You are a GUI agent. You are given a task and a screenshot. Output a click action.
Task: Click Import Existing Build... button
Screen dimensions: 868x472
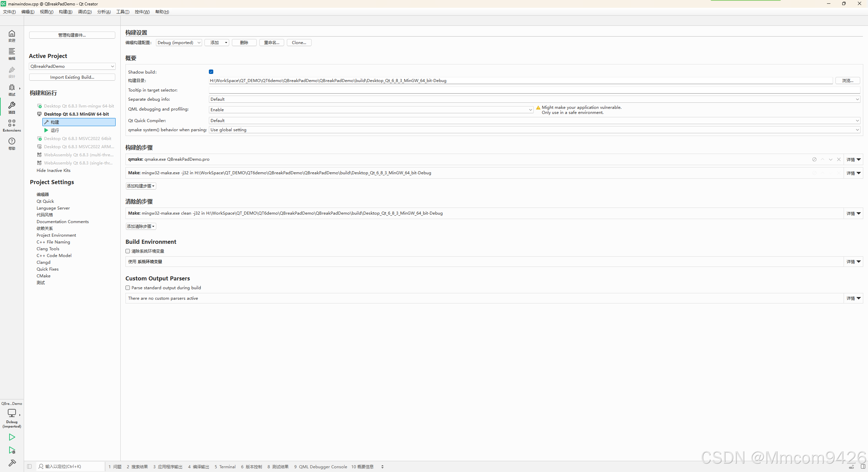pyautogui.click(x=72, y=77)
